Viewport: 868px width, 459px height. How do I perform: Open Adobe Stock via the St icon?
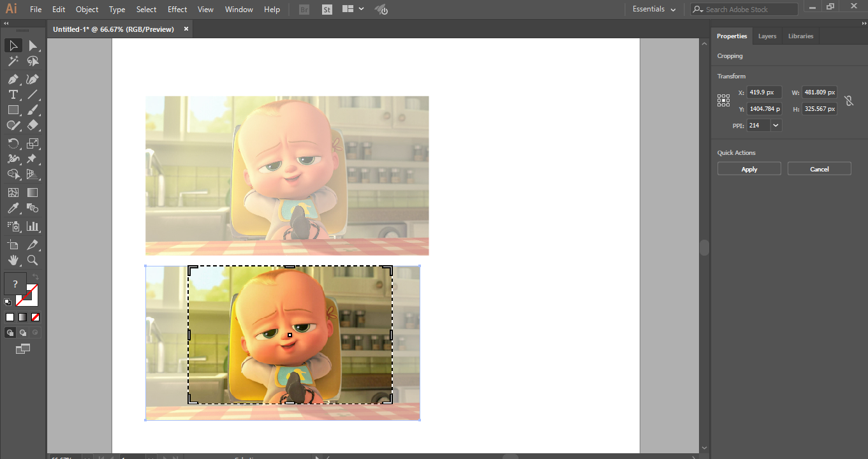point(327,10)
